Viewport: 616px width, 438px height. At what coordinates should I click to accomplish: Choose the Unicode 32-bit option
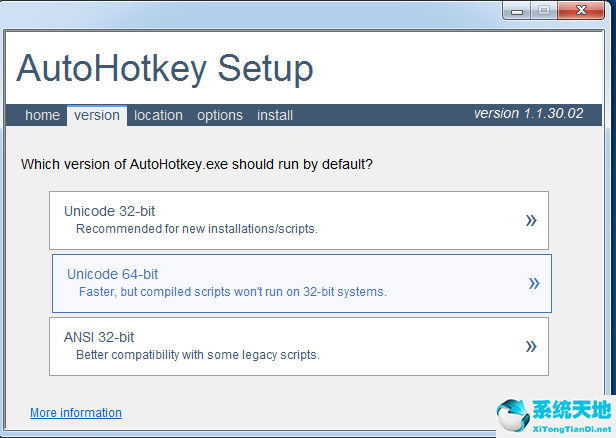[299, 220]
